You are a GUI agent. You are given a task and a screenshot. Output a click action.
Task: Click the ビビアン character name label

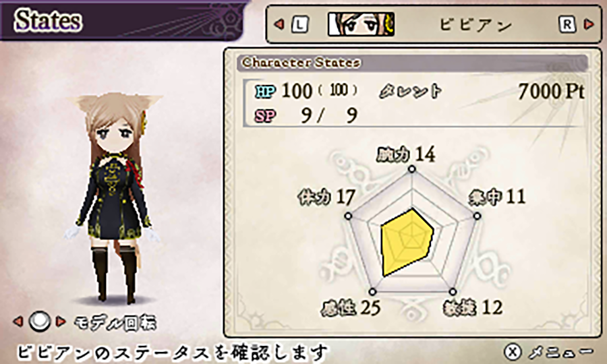476,25
